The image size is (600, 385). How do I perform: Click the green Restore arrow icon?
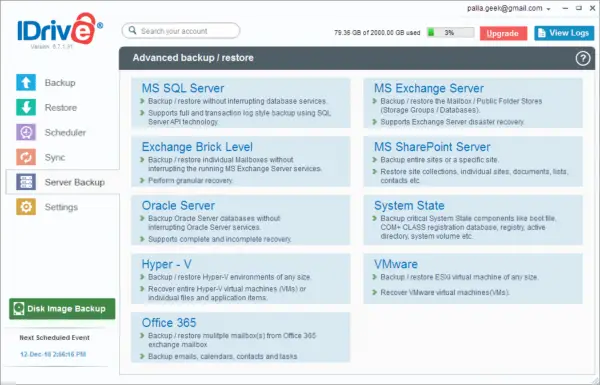[x=26, y=108]
